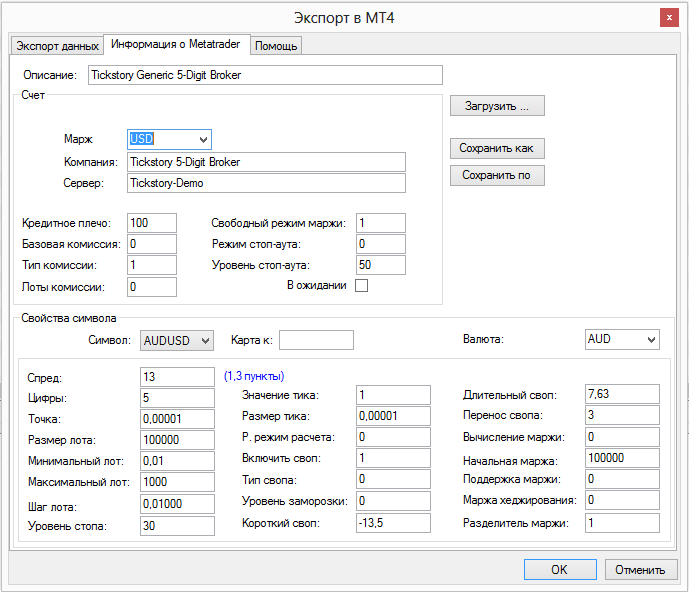Click the Цифры field
The image size is (689, 592).
point(178,398)
